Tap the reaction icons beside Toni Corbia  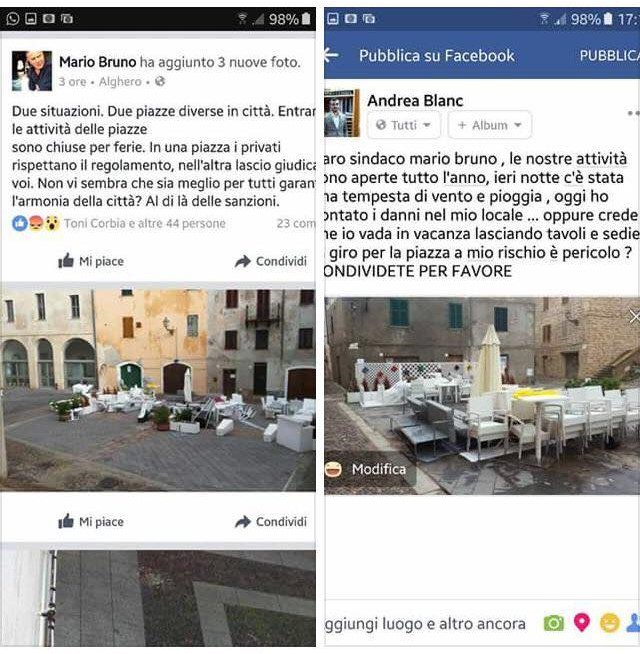[x=36, y=224]
